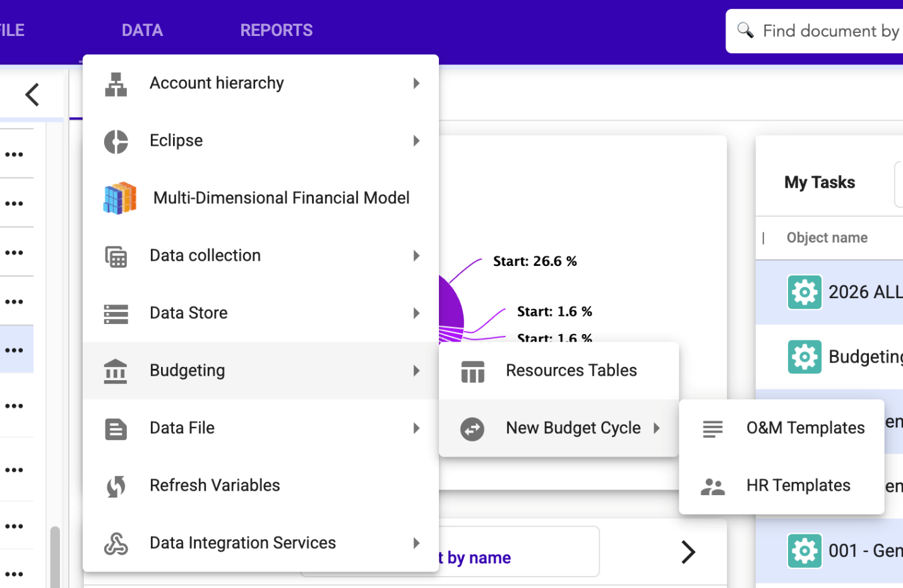The image size is (903, 588).
Task: Expand the Budgeting submenu arrow
Action: 416,371
